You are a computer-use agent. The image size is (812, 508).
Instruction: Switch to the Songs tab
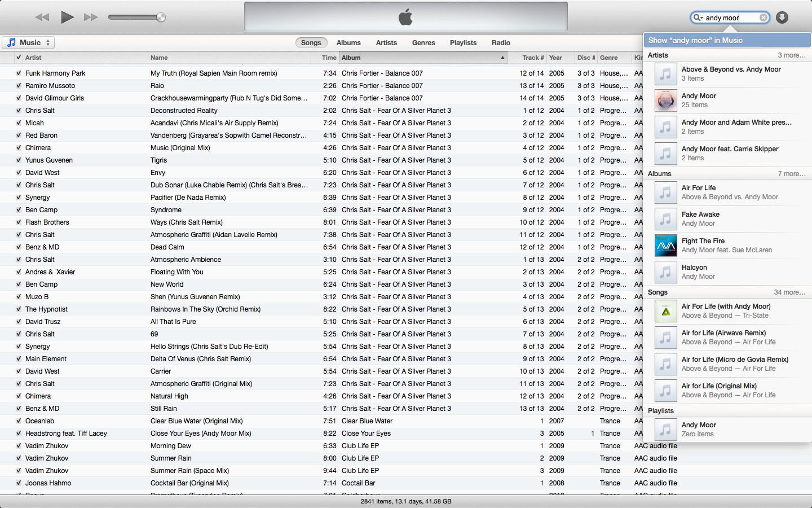tap(311, 43)
